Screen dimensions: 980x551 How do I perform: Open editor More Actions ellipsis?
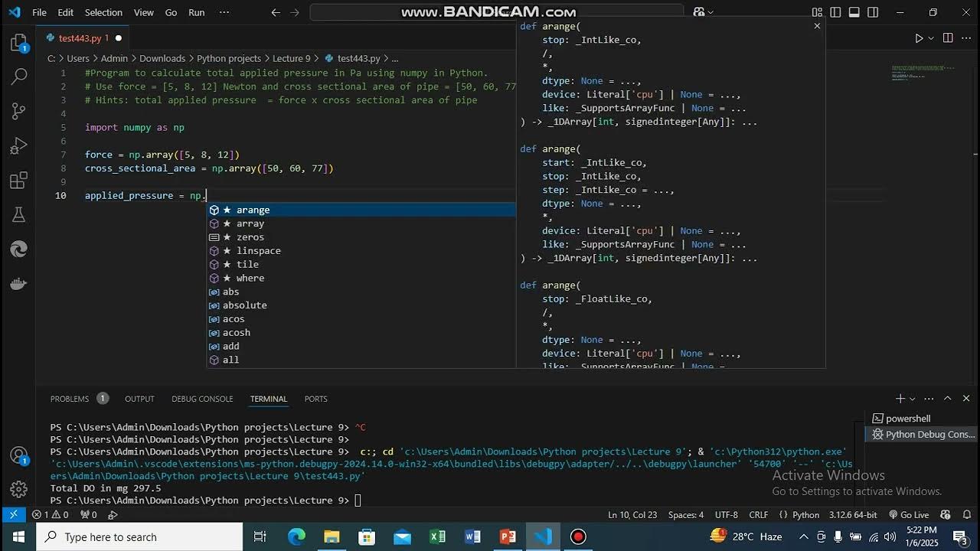coord(966,38)
